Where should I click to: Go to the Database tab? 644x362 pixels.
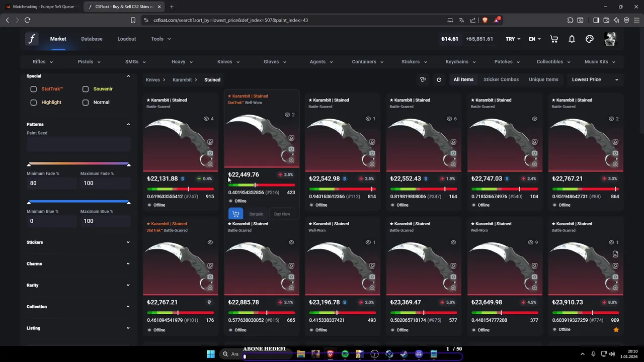click(92, 39)
